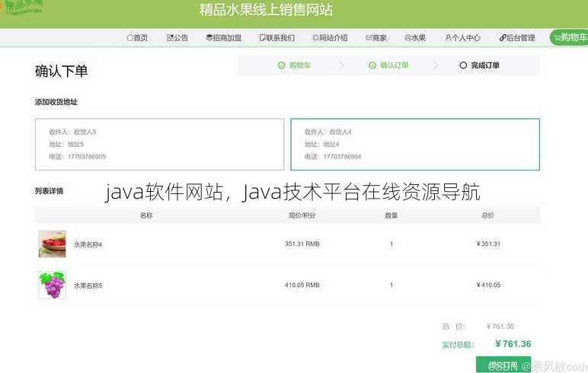Image resolution: width=588 pixels, height=373 pixels.
Task: Click the site logo in header
Action: point(23,8)
